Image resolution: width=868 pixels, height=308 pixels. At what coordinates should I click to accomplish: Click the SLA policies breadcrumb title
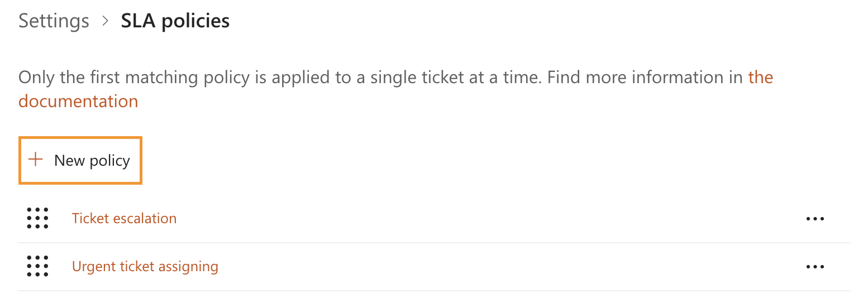(x=175, y=21)
